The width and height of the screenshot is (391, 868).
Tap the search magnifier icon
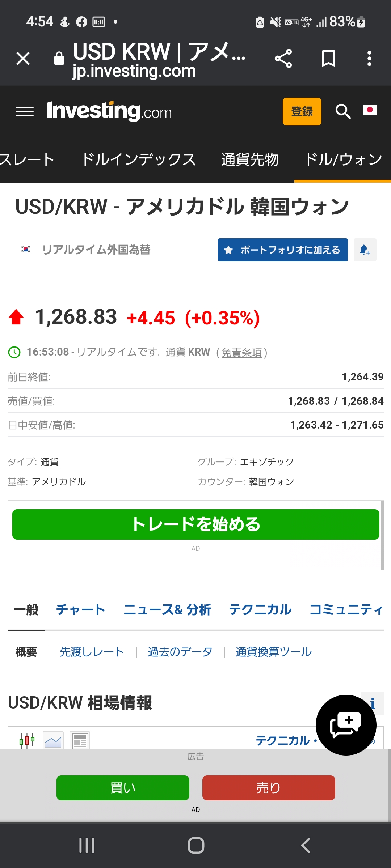(x=343, y=111)
